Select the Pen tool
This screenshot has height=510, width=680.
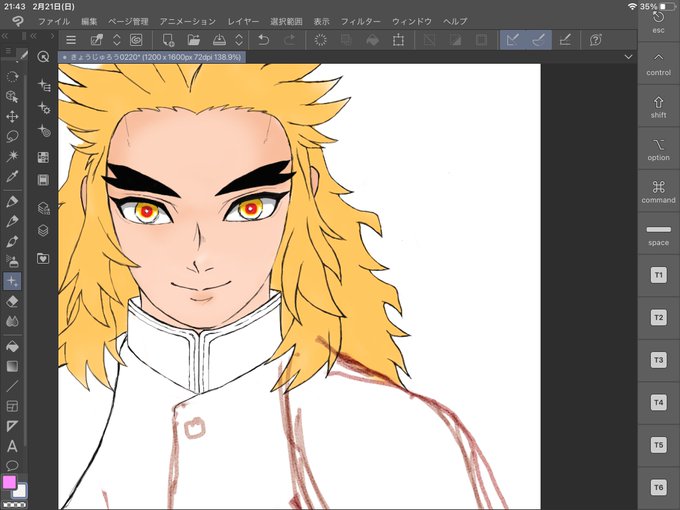(12, 202)
